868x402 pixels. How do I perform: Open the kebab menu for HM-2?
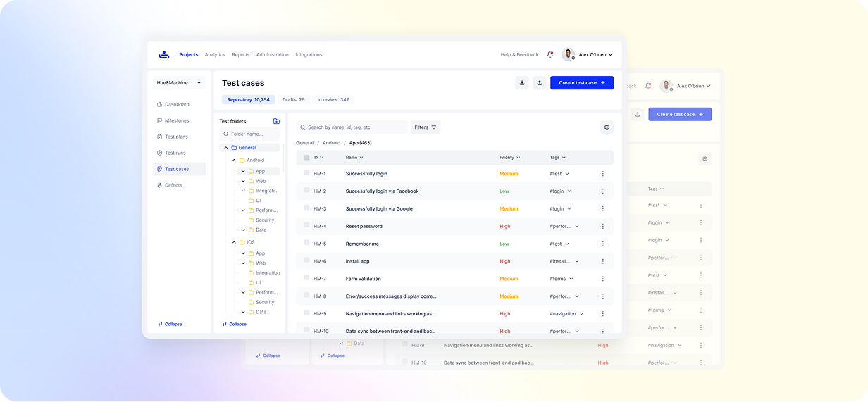[602, 191]
